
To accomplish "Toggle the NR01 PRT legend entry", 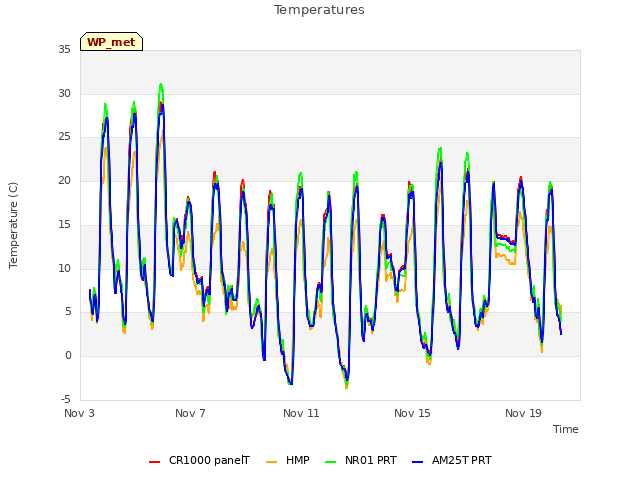I will point(361,460).
